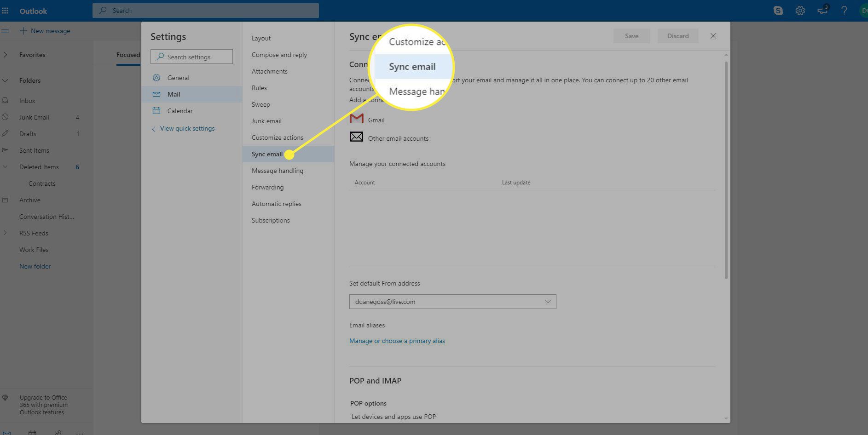This screenshot has height=435, width=868.
Task: Click the Save button
Action: [x=631, y=36]
